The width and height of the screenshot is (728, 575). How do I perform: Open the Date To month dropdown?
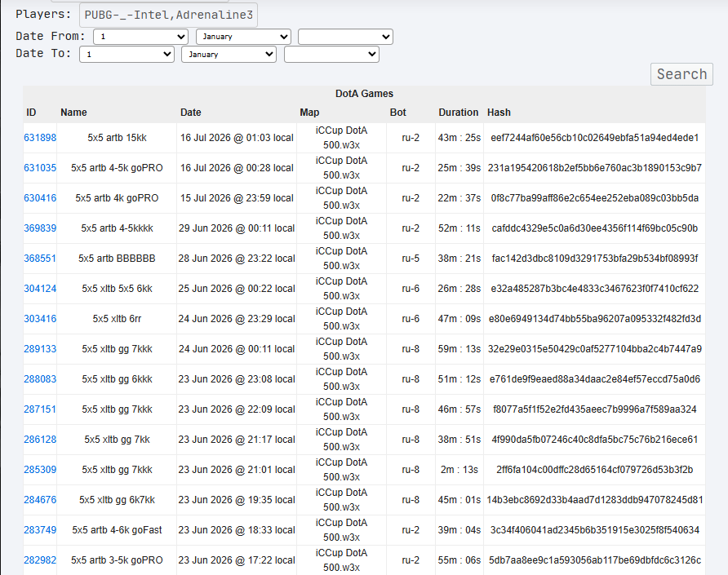(x=229, y=55)
